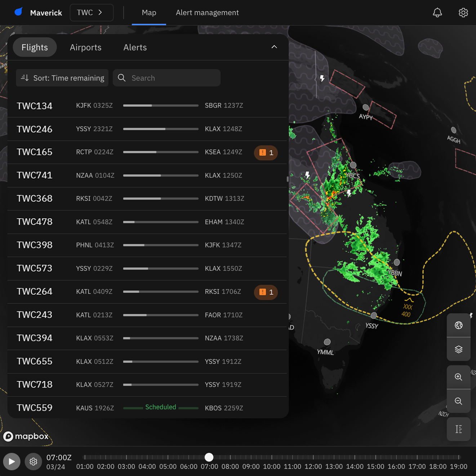This screenshot has height=476, width=476.
Task: Select the Flights tab
Action: click(x=35, y=47)
